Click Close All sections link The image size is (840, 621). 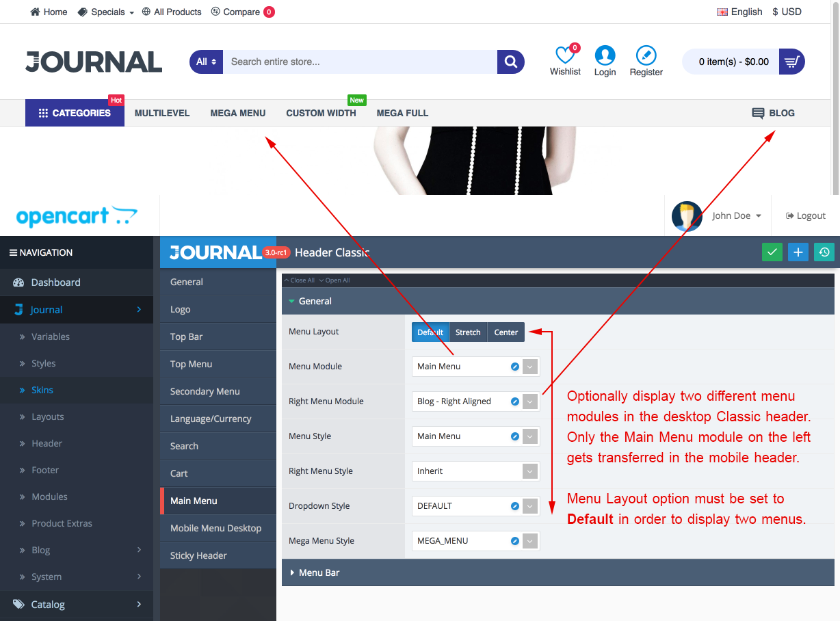300,280
